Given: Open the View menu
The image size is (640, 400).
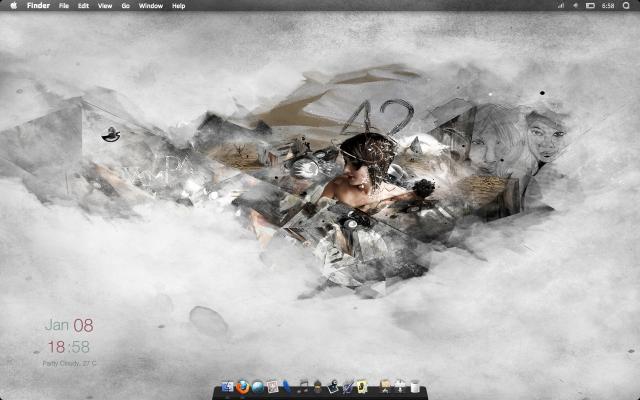Looking at the screenshot, I should (105, 6).
